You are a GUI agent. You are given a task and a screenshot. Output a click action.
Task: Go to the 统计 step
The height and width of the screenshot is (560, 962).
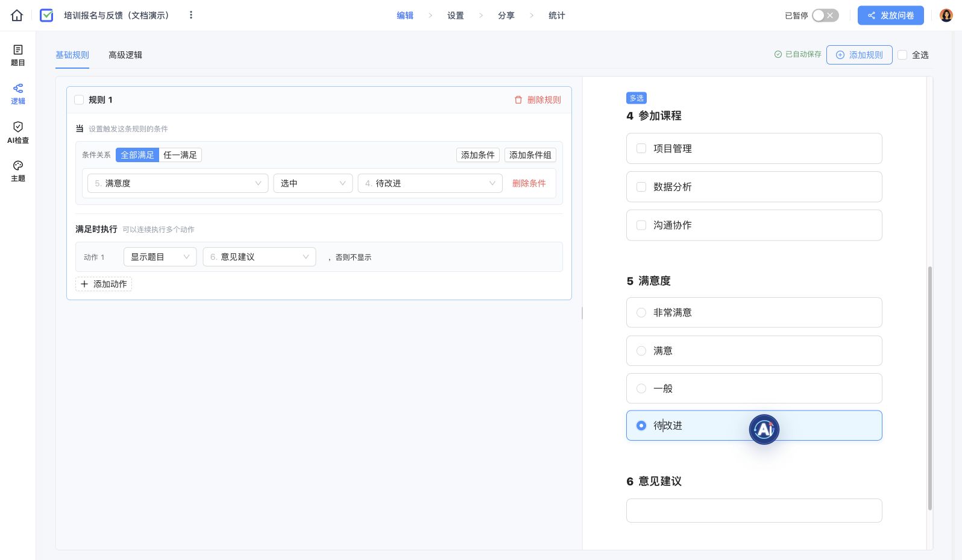tap(557, 16)
